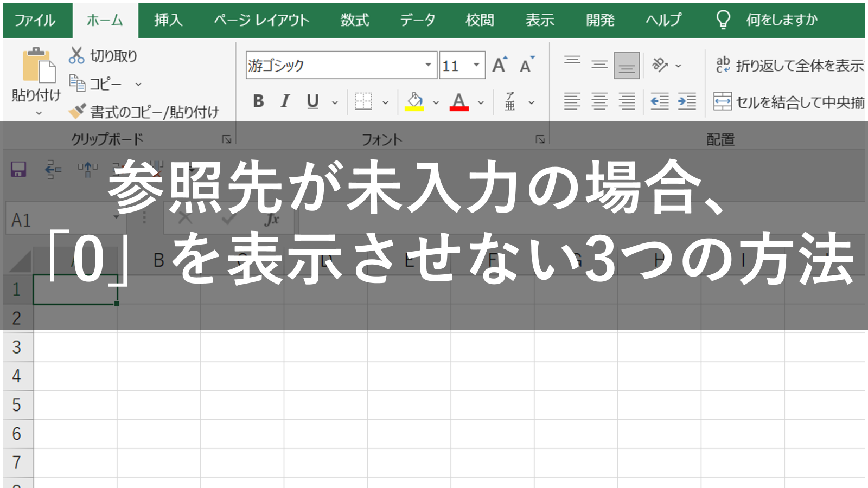Expand the Copy options arrow
Viewport: 868px width, 488px height.
[x=138, y=84]
